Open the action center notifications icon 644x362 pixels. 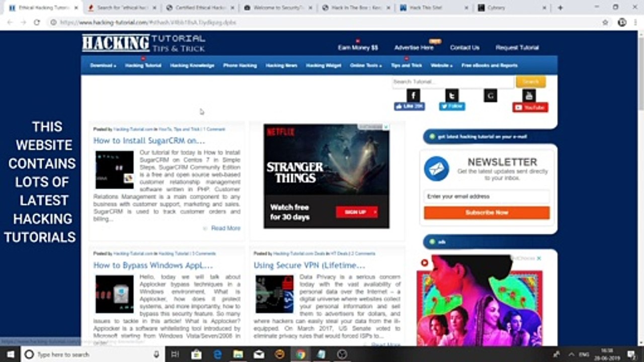632,354
